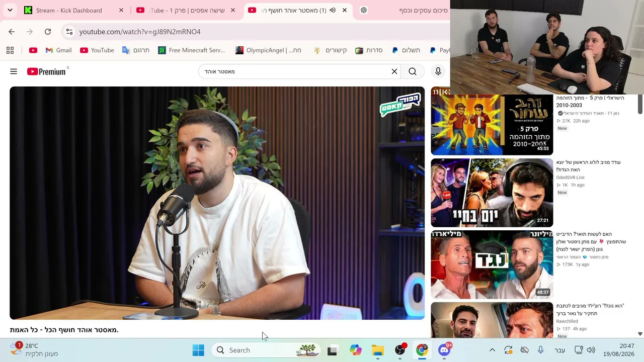Viewport: 644px width, 362px height.
Task: Open the first red YouTube bookmark icon
Action: (33, 50)
